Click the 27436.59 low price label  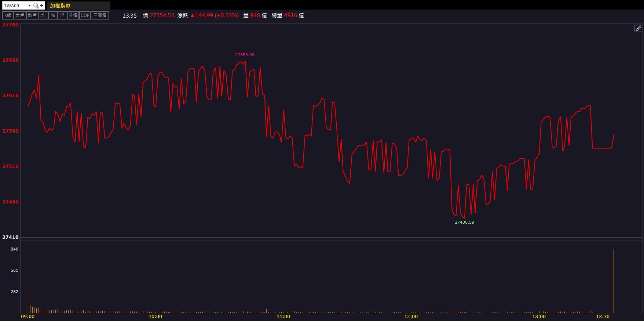click(x=464, y=222)
